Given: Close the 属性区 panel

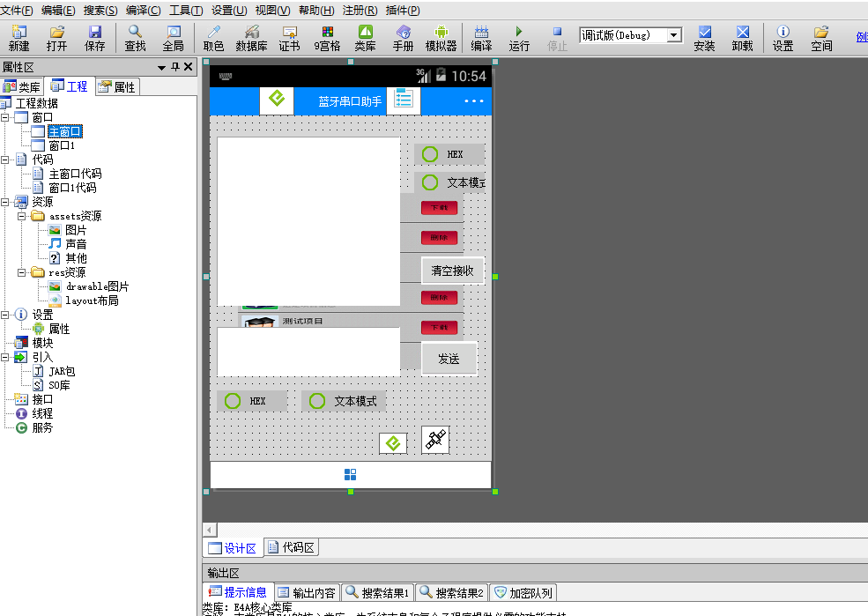Looking at the screenshot, I should pyautogui.click(x=189, y=67).
